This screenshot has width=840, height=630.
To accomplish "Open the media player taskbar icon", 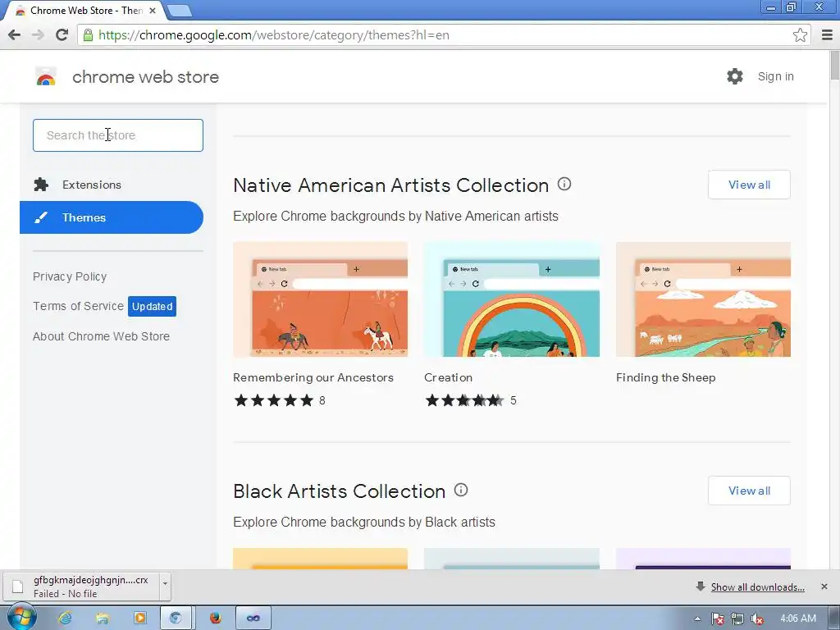I will pyautogui.click(x=139, y=619).
